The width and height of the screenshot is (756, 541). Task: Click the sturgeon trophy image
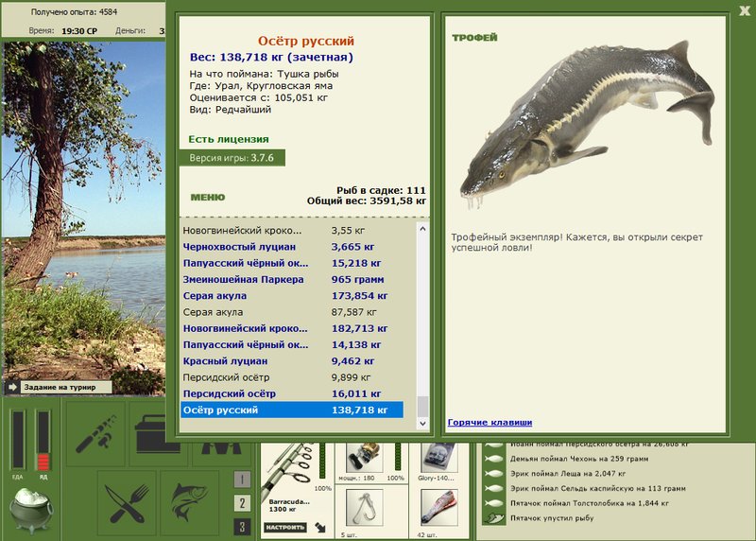587,123
